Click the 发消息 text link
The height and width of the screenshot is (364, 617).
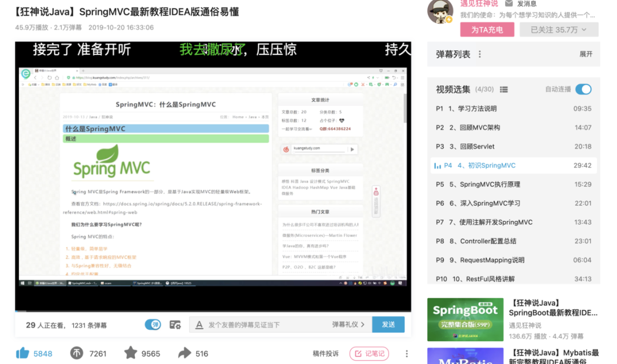(527, 3)
